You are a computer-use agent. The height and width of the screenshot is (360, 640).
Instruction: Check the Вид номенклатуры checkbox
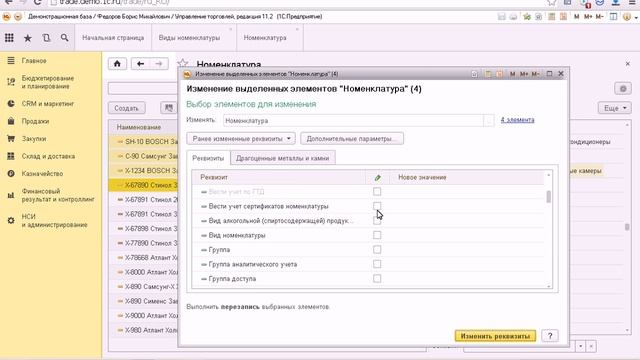(x=377, y=235)
